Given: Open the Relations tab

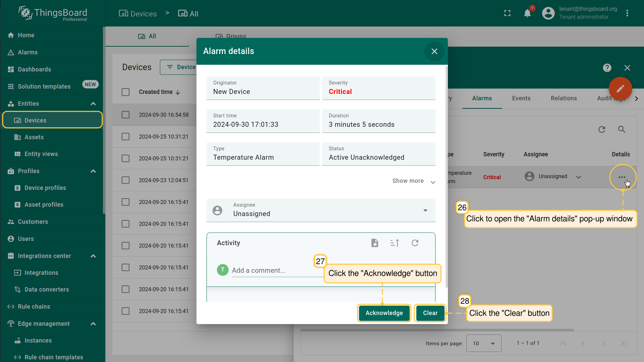Looking at the screenshot, I should coord(564,98).
